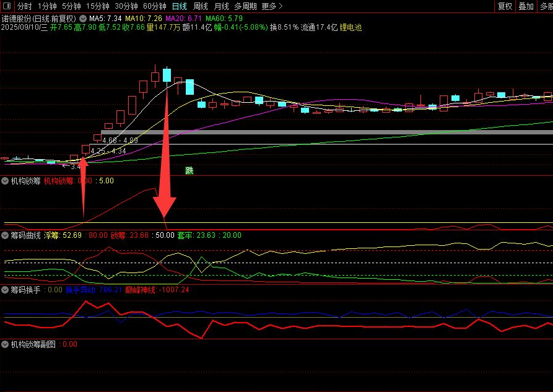Click the round arrow icon beside MA5
The image size is (553, 392).
(83, 19)
